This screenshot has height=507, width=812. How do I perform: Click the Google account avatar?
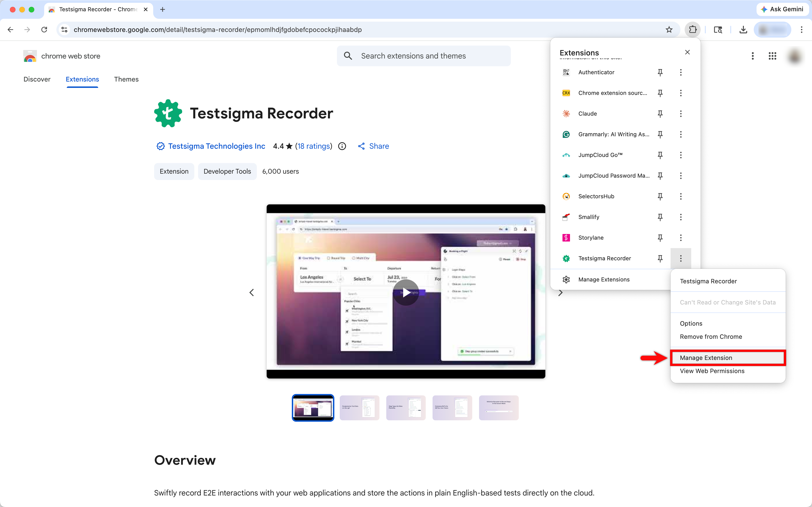795,56
